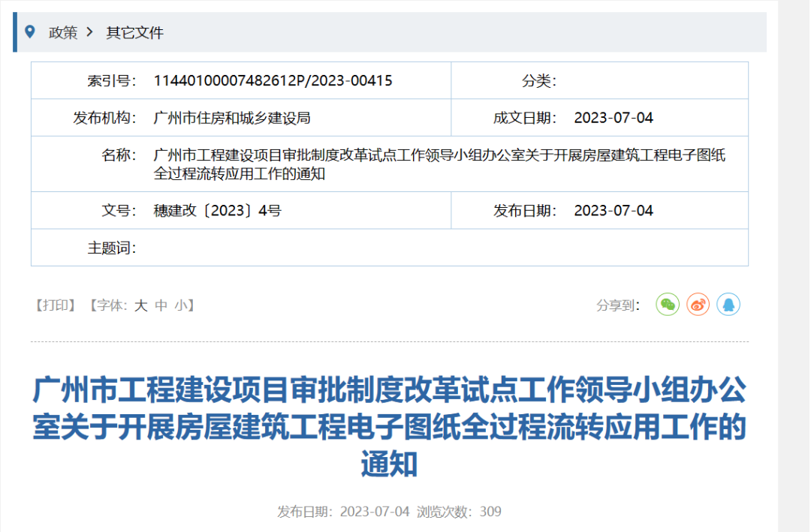Share the page via QQ icon
Screen dimensions: 811x532
tap(728, 304)
